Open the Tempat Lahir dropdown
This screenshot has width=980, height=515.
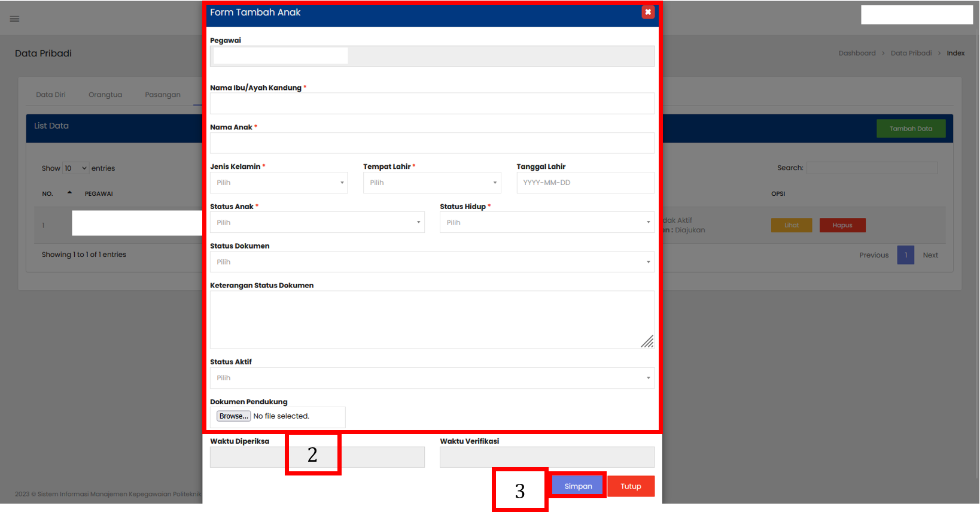pyautogui.click(x=431, y=183)
